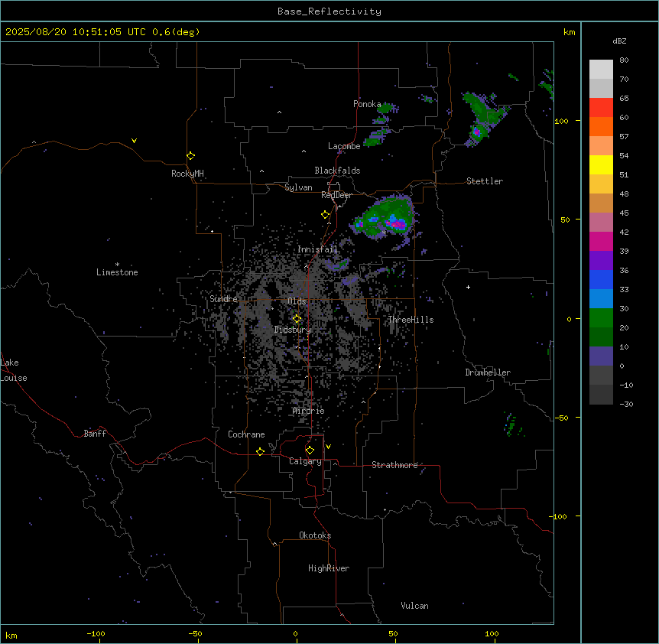Click the Okotoks label
Image resolution: width=659 pixels, height=644 pixels.
[315, 535]
